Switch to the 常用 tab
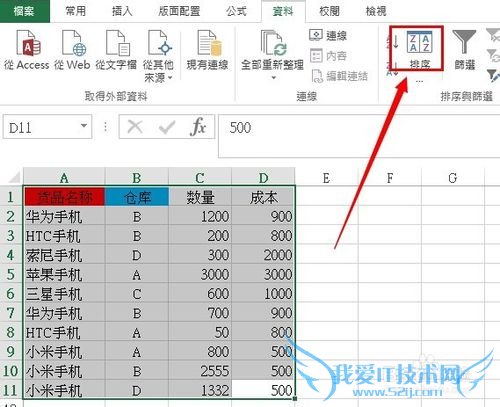The width and height of the screenshot is (500, 407). (x=76, y=11)
